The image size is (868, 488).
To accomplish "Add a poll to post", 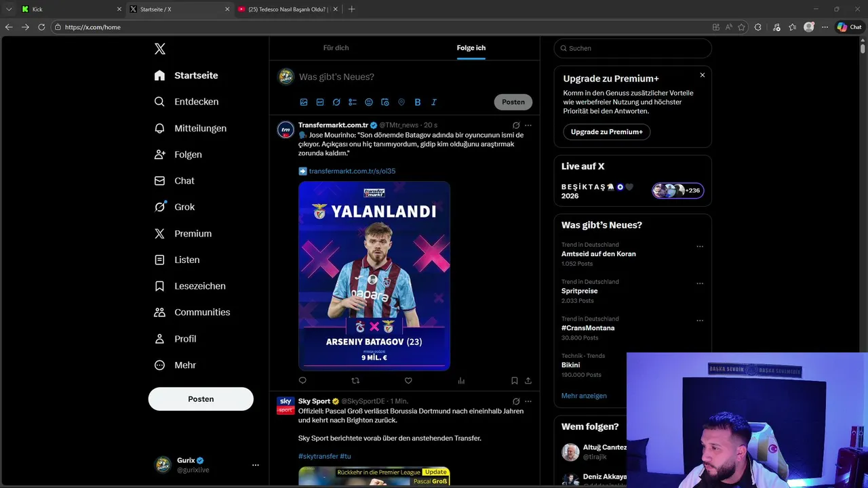I will click(353, 102).
